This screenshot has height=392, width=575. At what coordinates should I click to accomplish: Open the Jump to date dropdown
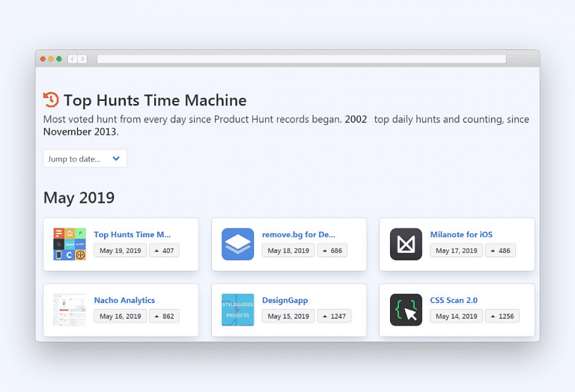(x=85, y=159)
